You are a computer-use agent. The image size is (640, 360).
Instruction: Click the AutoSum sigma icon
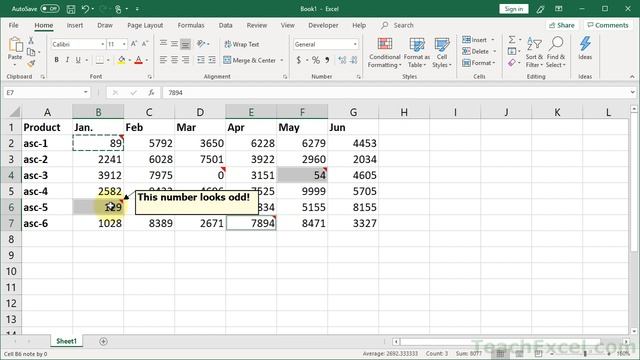point(511,40)
